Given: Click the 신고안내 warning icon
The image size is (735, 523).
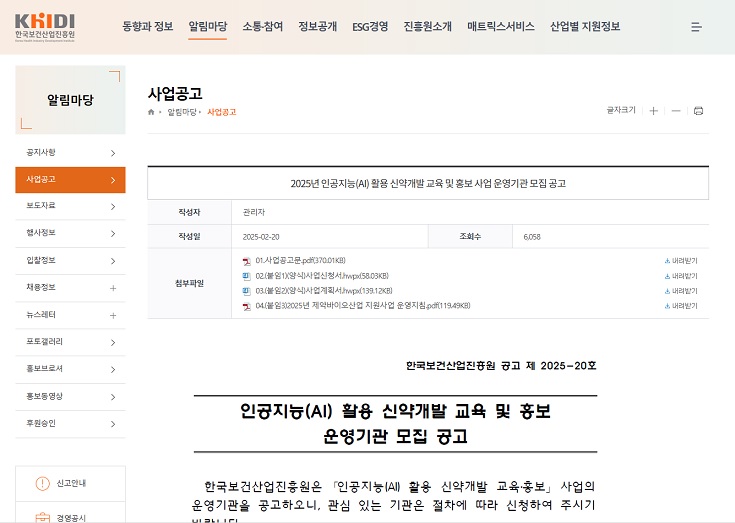Looking at the screenshot, I should point(42,483).
